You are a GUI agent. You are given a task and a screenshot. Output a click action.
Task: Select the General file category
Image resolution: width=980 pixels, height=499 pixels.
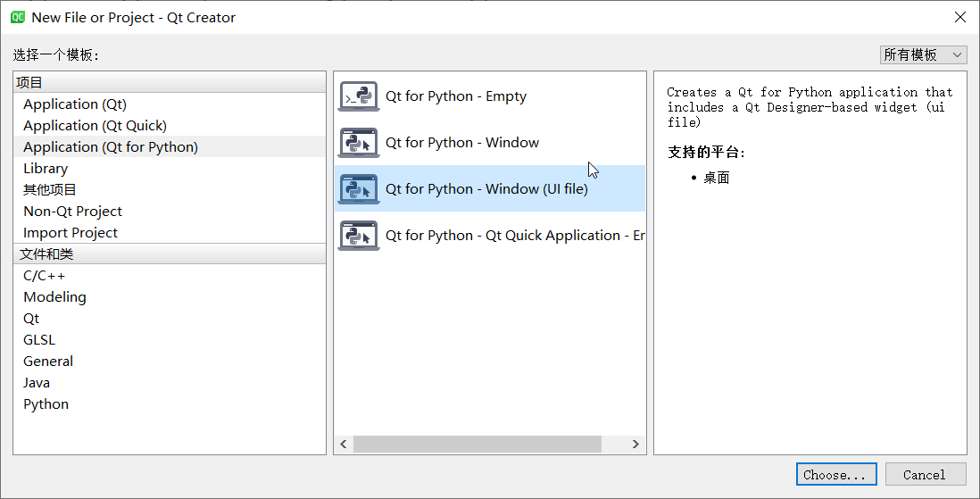170,362
